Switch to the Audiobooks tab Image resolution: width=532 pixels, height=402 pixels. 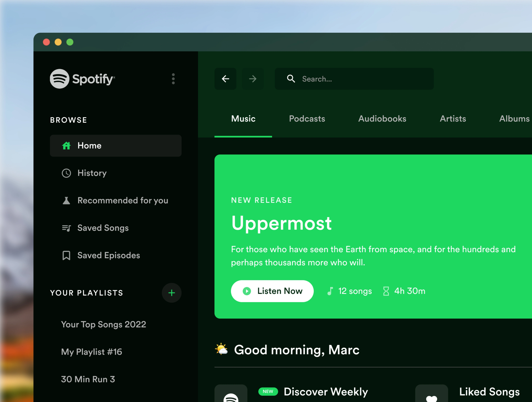(x=382, y=119)
